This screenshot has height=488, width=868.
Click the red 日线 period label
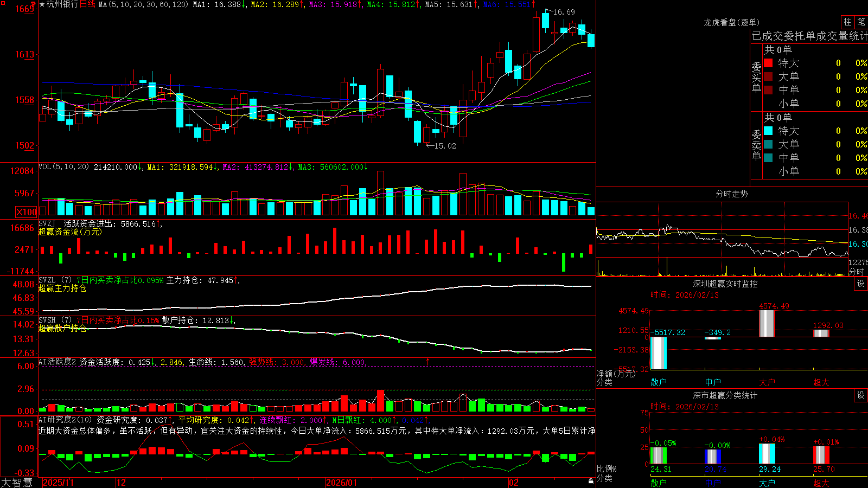pyautogui.click(x=87, y=4)
